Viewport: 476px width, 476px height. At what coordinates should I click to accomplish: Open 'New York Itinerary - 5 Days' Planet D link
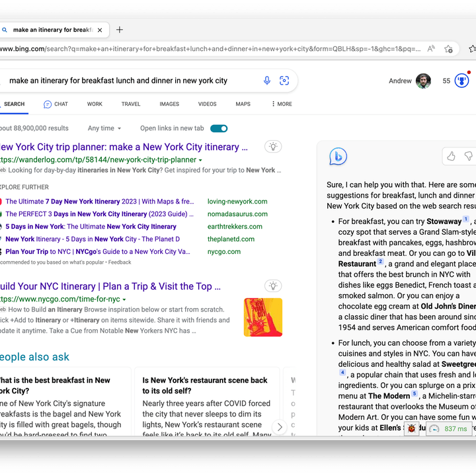(x=93, y=239)
